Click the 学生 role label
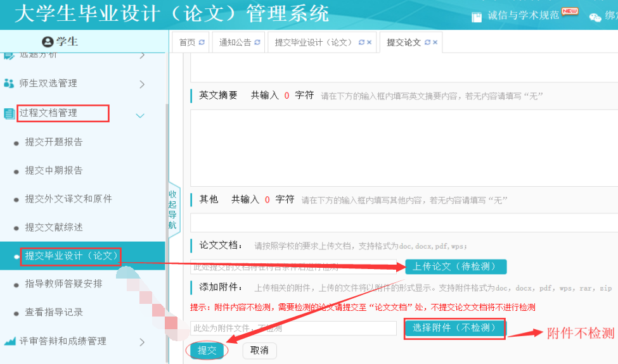 click(67, 41)
